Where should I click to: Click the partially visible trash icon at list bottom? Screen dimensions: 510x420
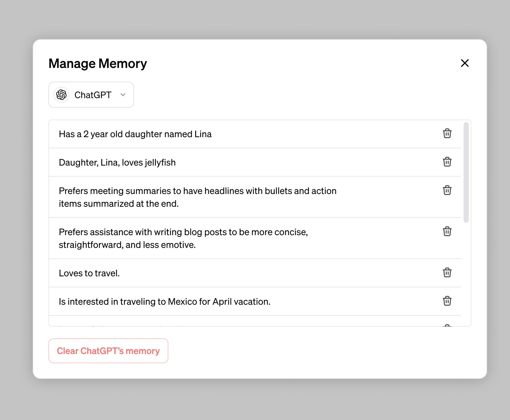pyautogui.click(x=447, y=325)
